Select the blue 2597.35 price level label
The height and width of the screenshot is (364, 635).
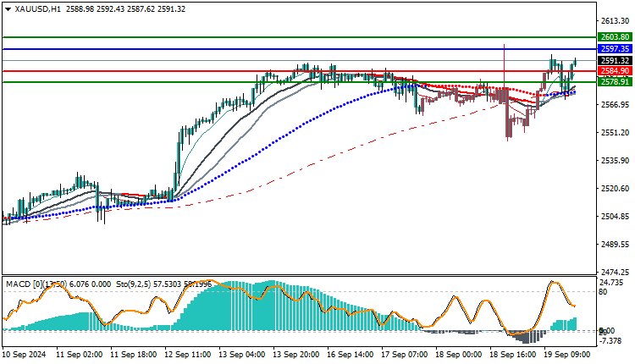click(x=615, y=48)
